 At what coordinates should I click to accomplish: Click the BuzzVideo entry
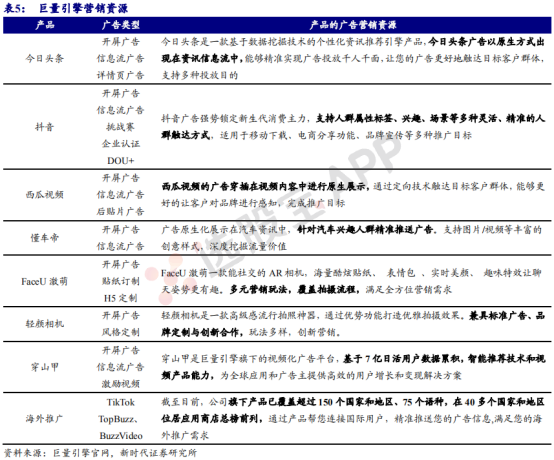click(121, 436)
